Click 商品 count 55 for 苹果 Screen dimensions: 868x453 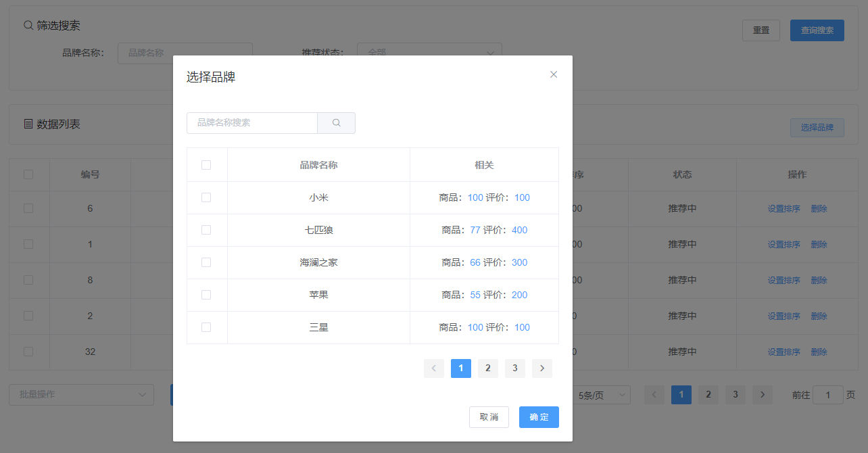pos(475,295)
